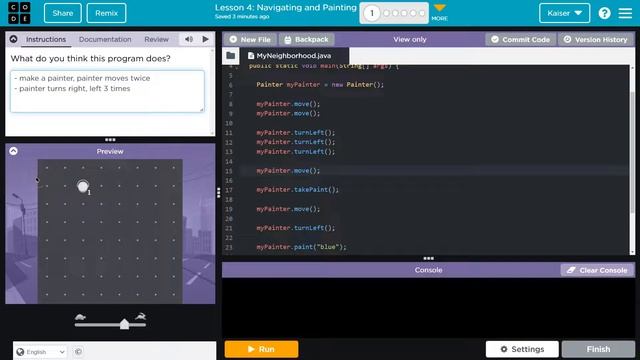Open Version History
This screenshot has height=360, width=640.
click(596, 40)
